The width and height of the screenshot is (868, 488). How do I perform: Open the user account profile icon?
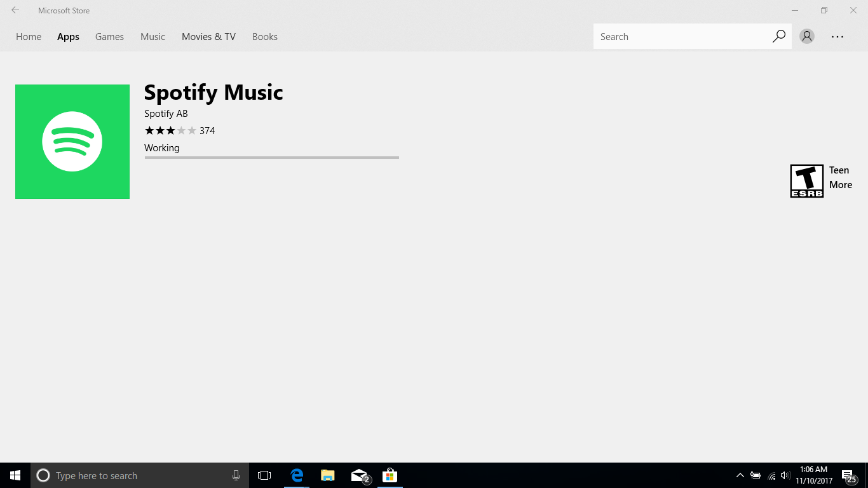[807, 37]
